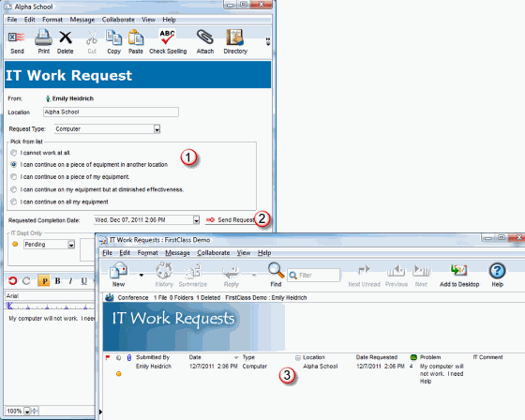Click the Find magnifier icon
Image resolution: width=525 pixels, height=420 pixels.
(x=276, y=270)
